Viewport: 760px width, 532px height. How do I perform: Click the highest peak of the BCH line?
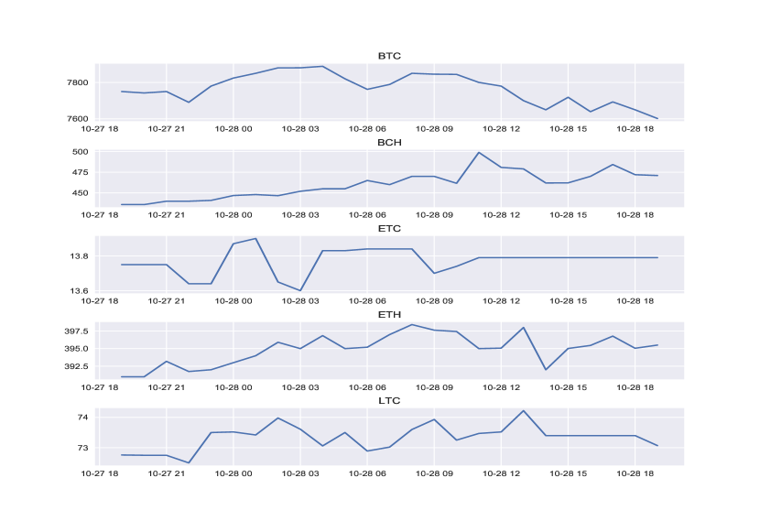click(x=479, y=152)
